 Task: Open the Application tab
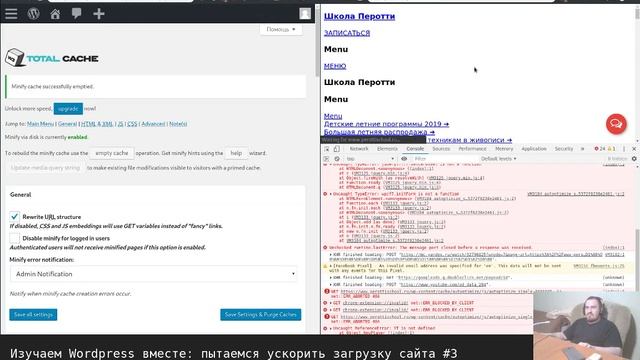tap(534, 149)
